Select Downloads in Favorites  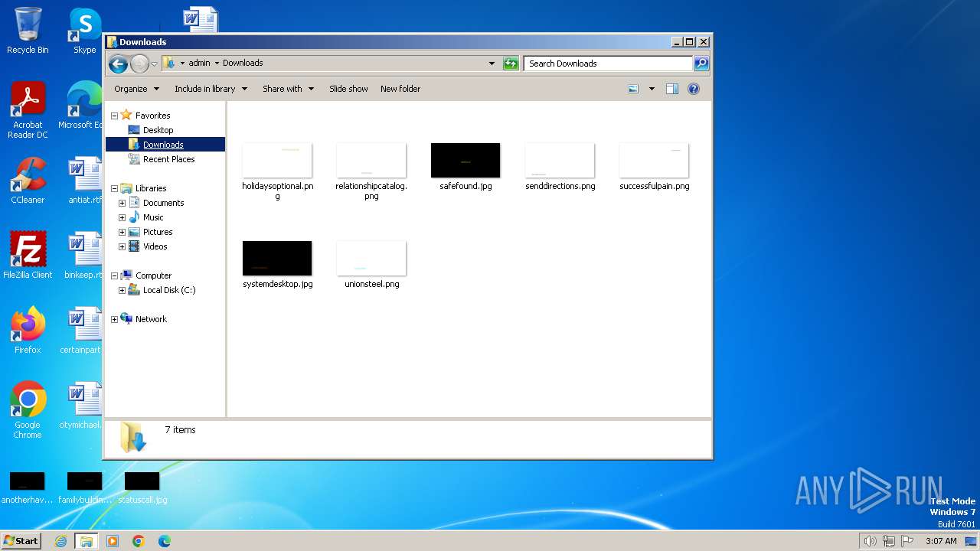163,145
